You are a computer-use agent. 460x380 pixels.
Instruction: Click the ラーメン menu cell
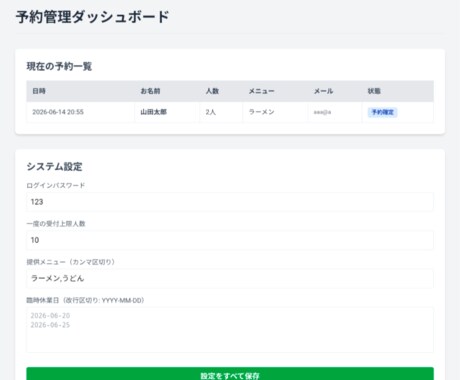(276, 112)
